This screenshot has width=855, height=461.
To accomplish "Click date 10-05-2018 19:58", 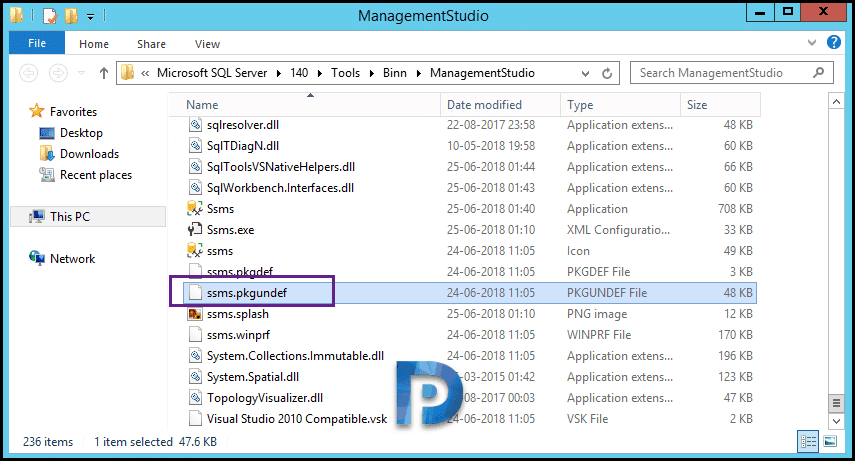I will (x=491, y=146).
